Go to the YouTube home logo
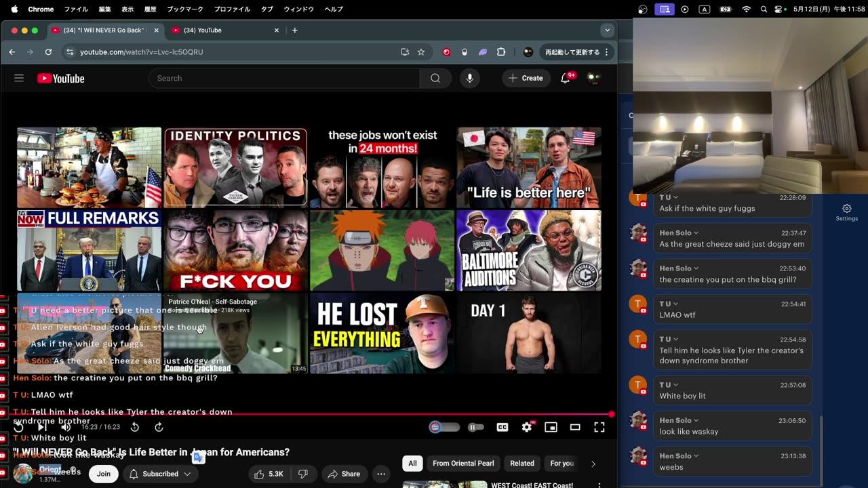868x488 pixels. [x=60, y=79]
